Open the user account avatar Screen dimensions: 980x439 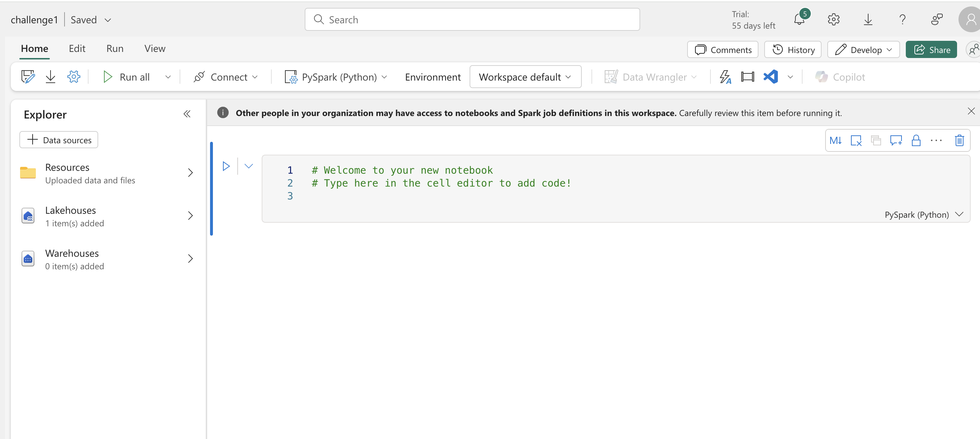[970, 19]
